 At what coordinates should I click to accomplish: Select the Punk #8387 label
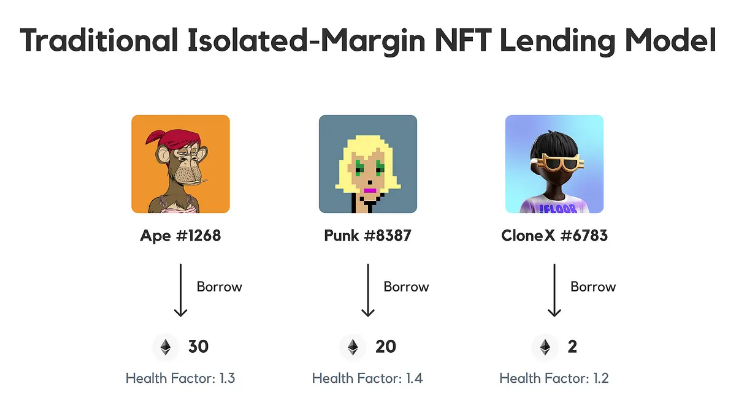[x=367, y=237]
